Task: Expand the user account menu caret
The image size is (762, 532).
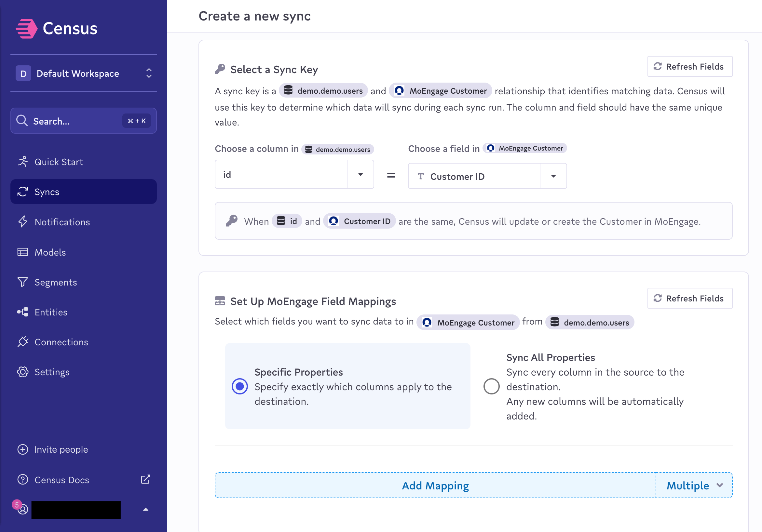Action: [145, 509]
